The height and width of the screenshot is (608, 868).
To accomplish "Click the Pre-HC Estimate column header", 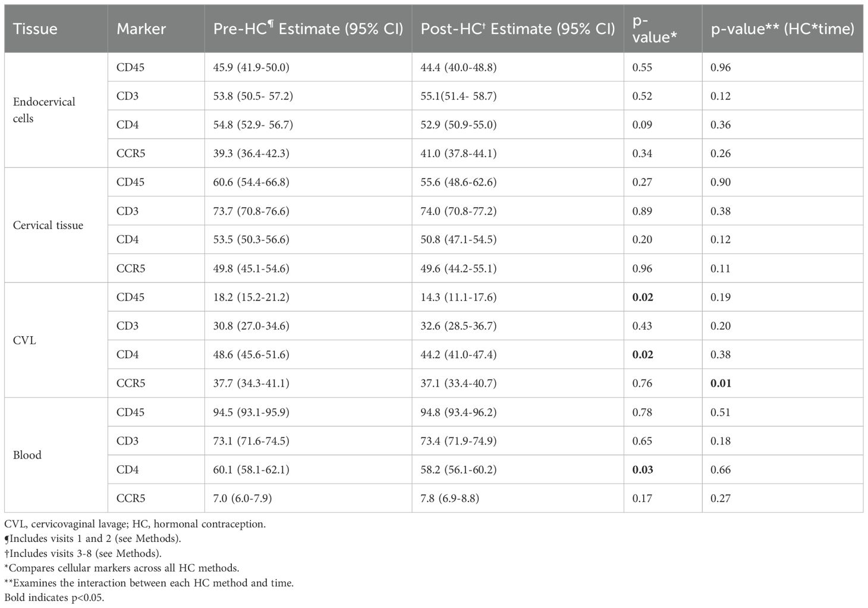I will tap(308, 29).
